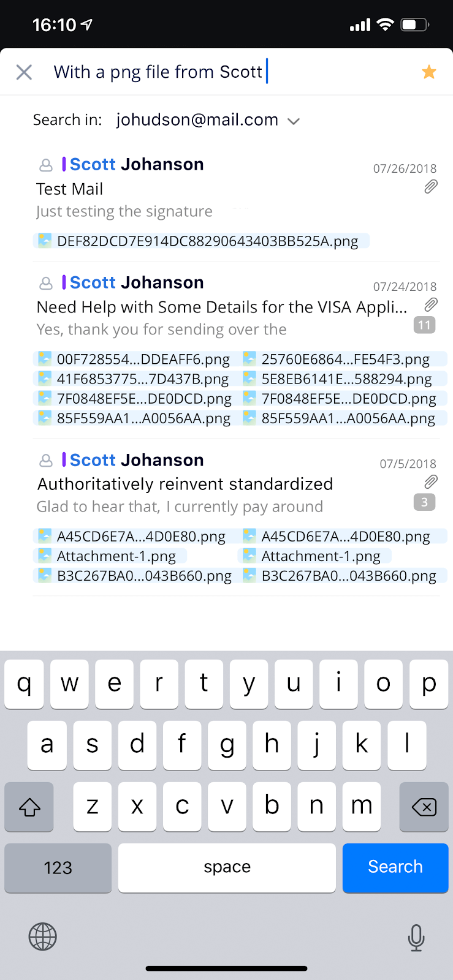Image resolution: width=453 pixels, height=980 pixels.
Task: Tap the attachment count badge showing 11
Action: (x=424, y=325)
